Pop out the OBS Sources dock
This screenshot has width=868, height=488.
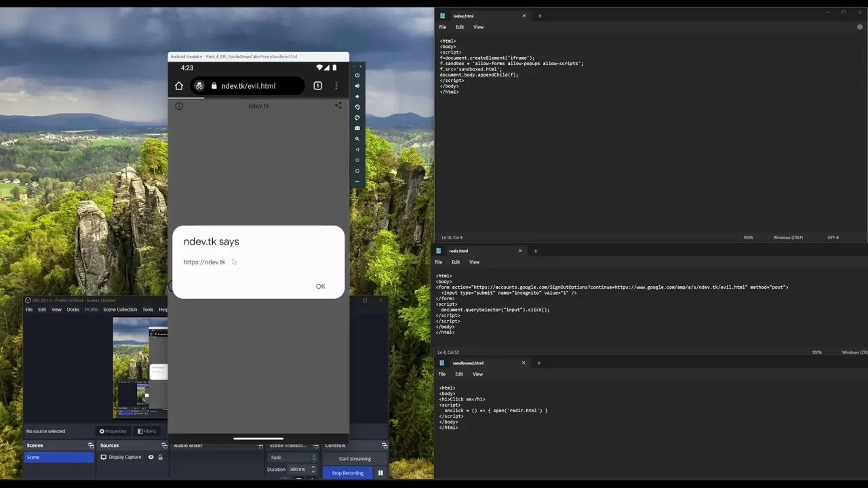tap(164, 445)
